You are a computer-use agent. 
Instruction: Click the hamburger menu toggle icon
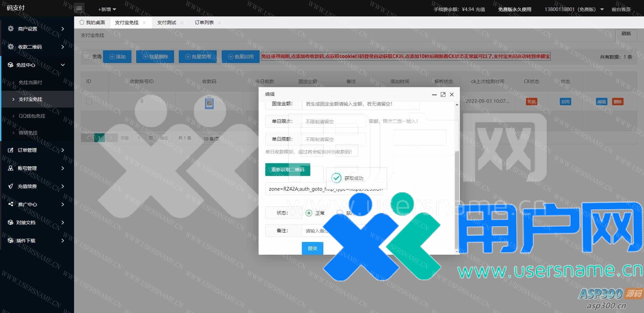click(x=79, y=8)
